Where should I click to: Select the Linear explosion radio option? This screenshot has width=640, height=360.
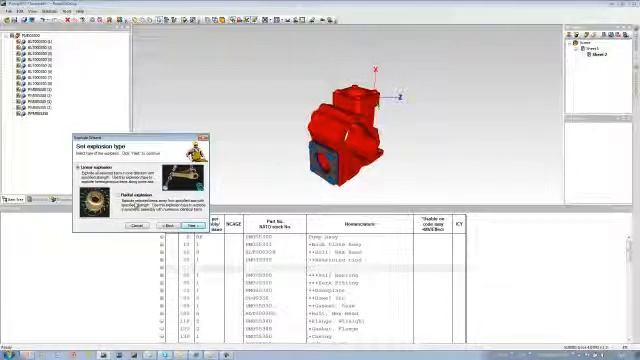(78, 167)
